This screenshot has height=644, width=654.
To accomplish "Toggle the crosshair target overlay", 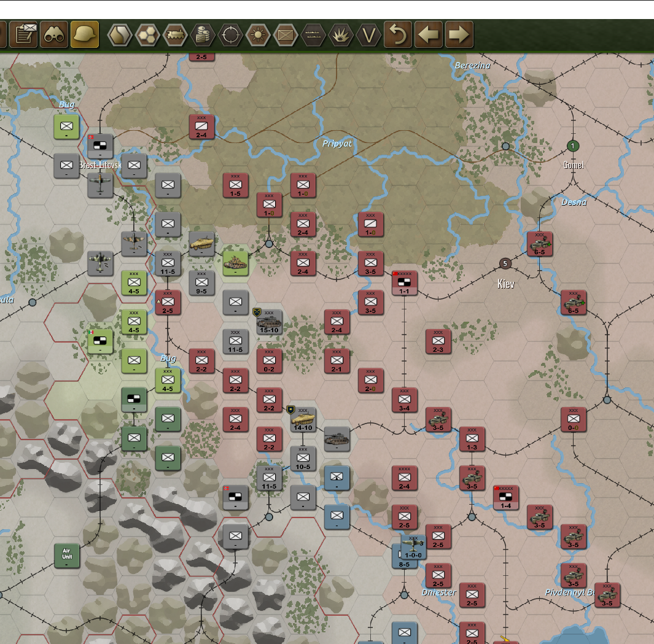I will tap(230, 34).
